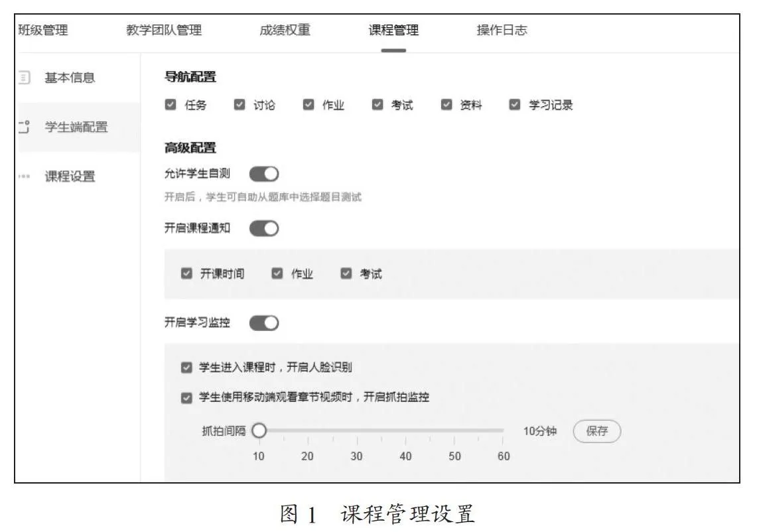Click the 抓拍间隔 slider handle
Screen dimensions: 757x532
click(x=259, y=430)
